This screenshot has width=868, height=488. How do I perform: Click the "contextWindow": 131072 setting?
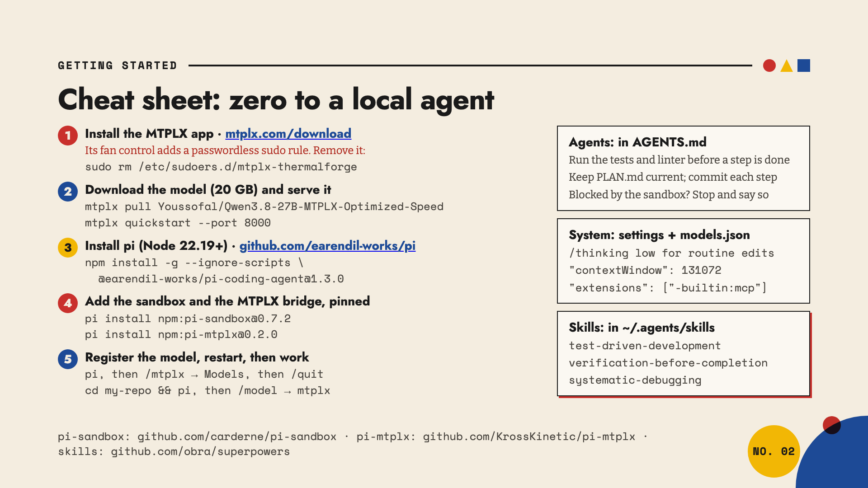click(645, 270)
